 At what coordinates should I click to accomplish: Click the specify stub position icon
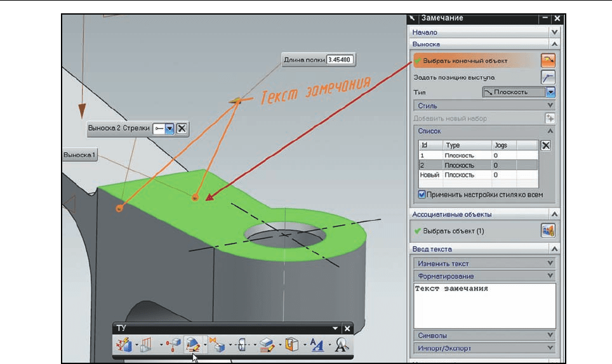548,77
